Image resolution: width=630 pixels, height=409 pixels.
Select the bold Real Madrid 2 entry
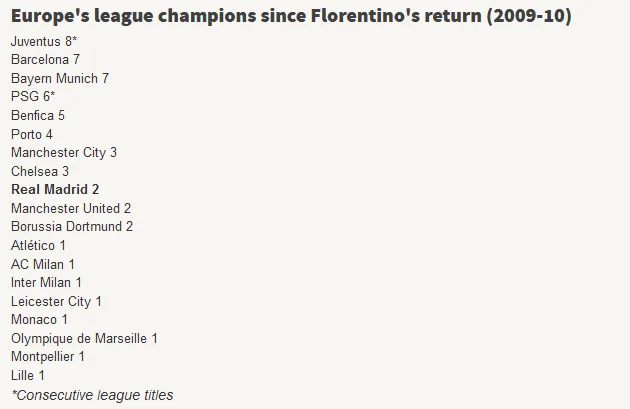point(55,189)
